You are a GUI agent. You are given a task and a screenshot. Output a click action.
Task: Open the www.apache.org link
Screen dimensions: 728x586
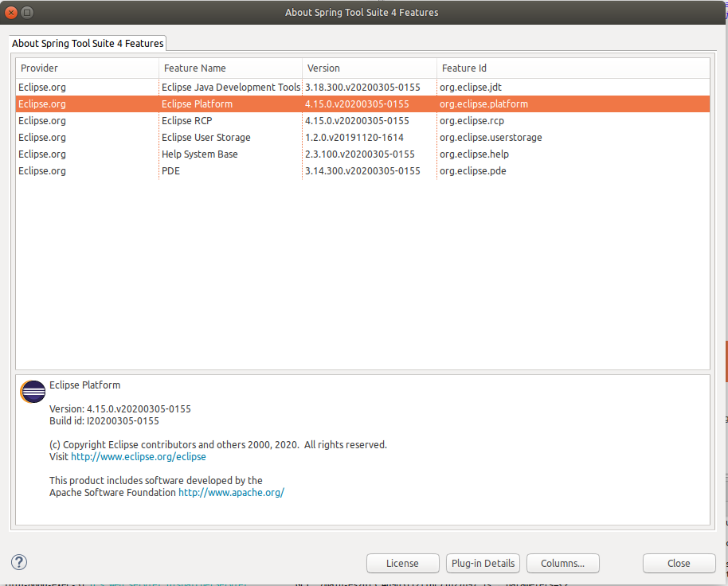tap(231, 492)
